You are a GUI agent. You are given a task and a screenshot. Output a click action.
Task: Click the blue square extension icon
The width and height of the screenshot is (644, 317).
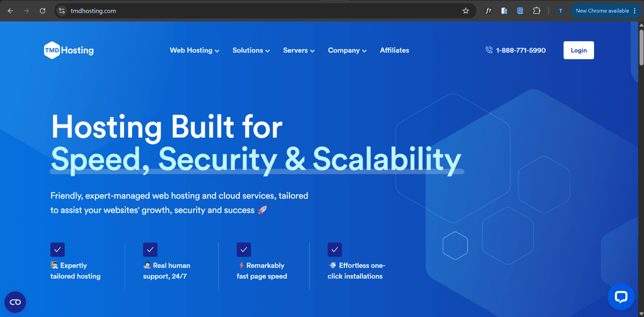pos(520,11)
